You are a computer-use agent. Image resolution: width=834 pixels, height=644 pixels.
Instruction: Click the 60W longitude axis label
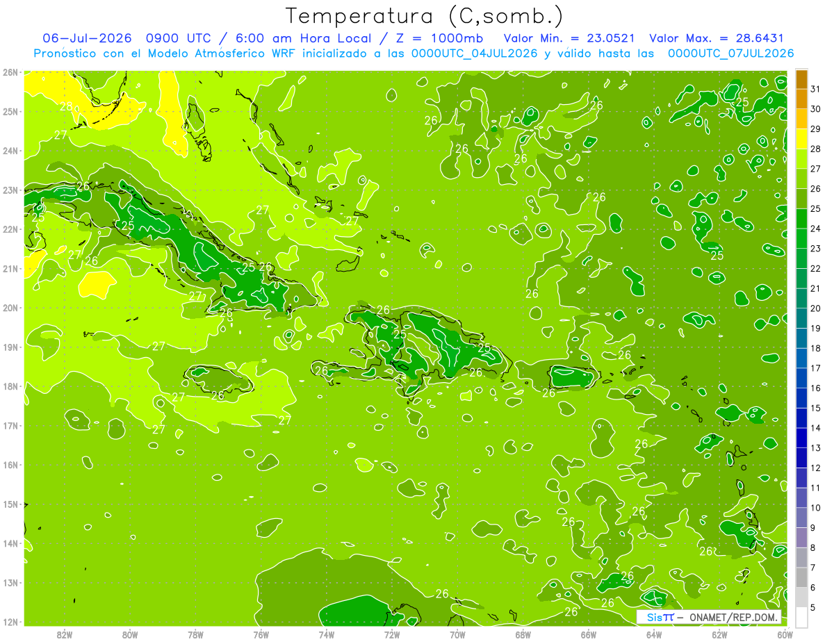coord(785,634)
